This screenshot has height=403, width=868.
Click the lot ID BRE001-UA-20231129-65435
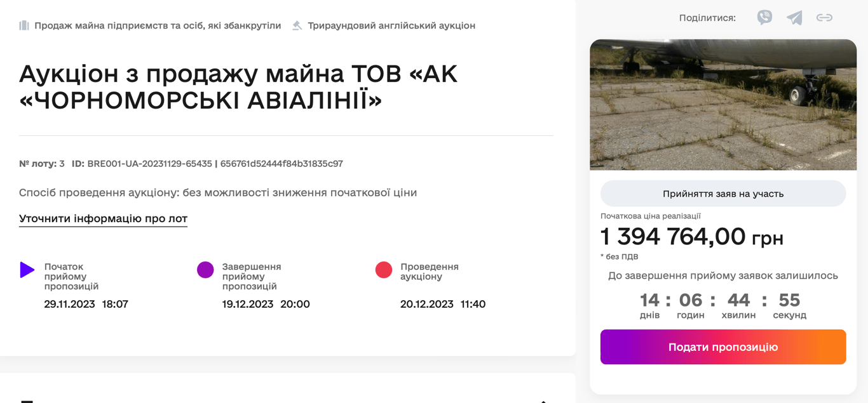149,164
